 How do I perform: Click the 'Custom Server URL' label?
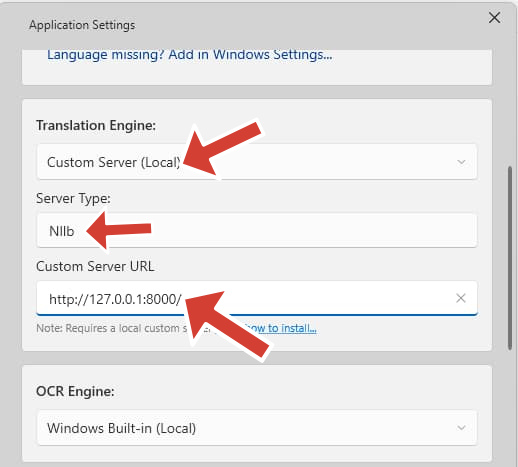click(x=95, y=266)
